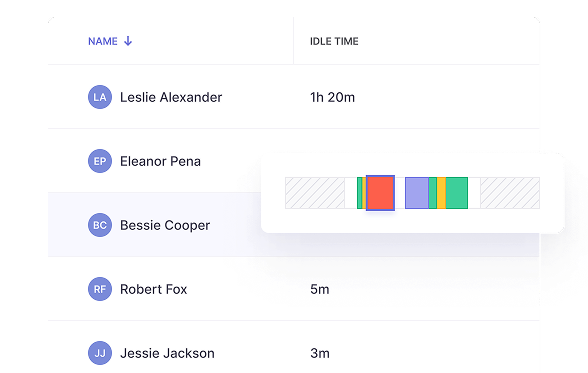Viewport: 588px width, 373px height.
Task: Open Jessie Jackson's name
Action: (167, 353)
